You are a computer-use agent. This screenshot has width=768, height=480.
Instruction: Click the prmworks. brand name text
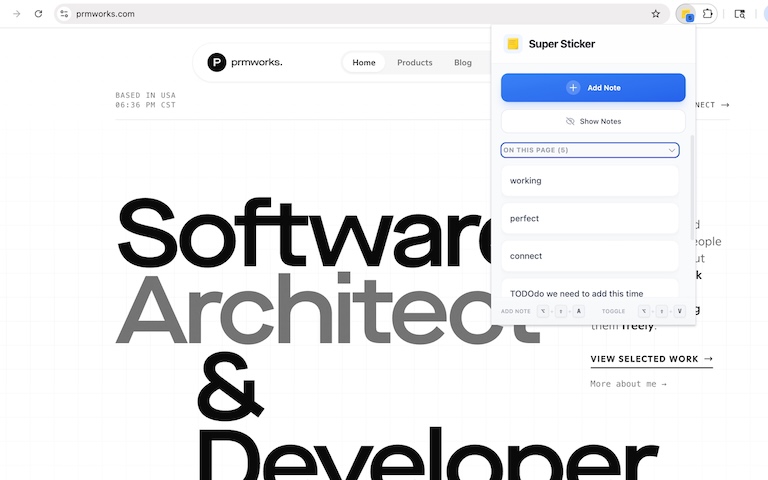[x=257, y=62]
